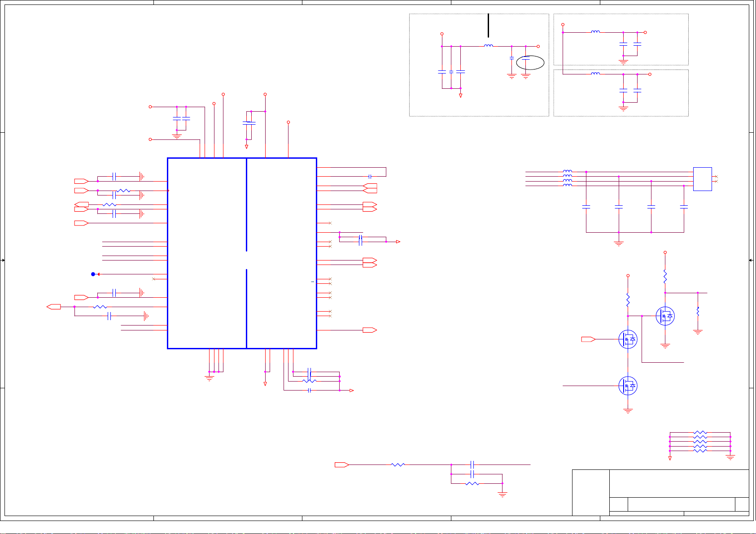Select the vertical resistor grounded at the far right
This screenshot has width=756, height=534.
pyautogui.click(x=698, y=311)
